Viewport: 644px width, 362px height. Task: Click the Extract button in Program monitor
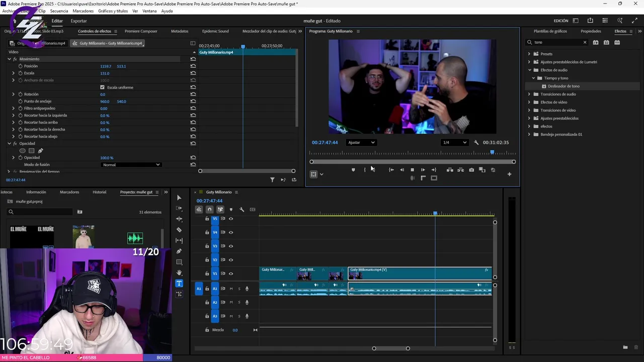pos(460,170)
